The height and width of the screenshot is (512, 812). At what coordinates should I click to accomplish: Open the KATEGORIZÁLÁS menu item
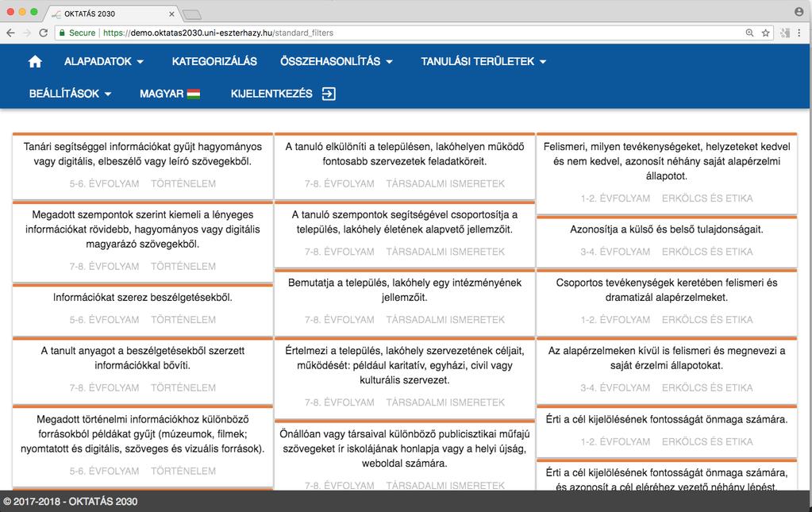click(214, 62)
